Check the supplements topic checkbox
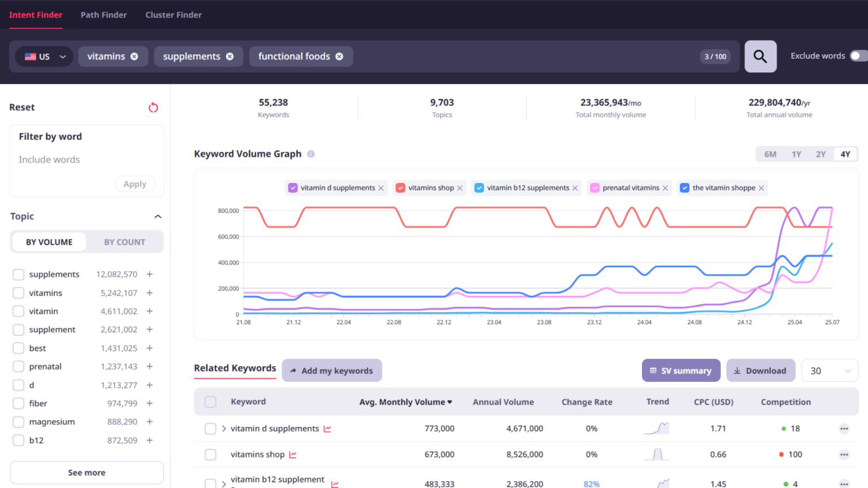This screenshot has width=868, height=488. click(18, 274)
